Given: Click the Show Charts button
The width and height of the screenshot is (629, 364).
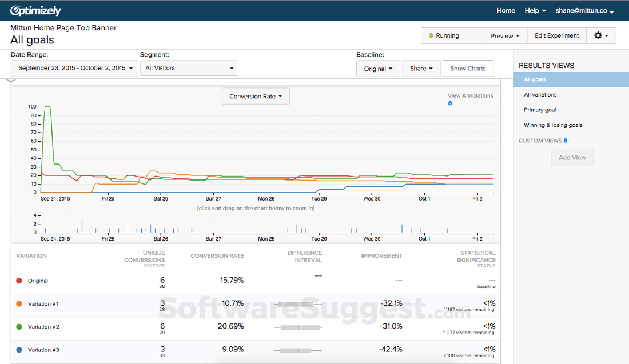Looking at the screenshot, I should pyautogui.click(x=468, y=68).
